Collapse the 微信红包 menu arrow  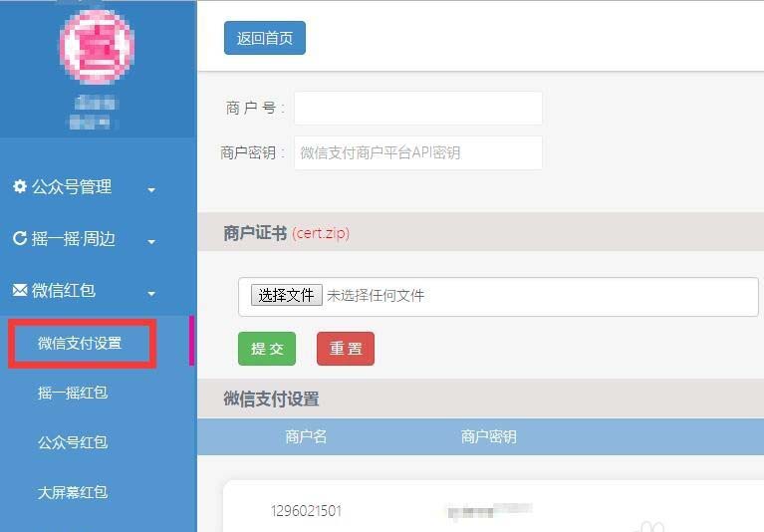pyautogui.click(x=151, y=293)
